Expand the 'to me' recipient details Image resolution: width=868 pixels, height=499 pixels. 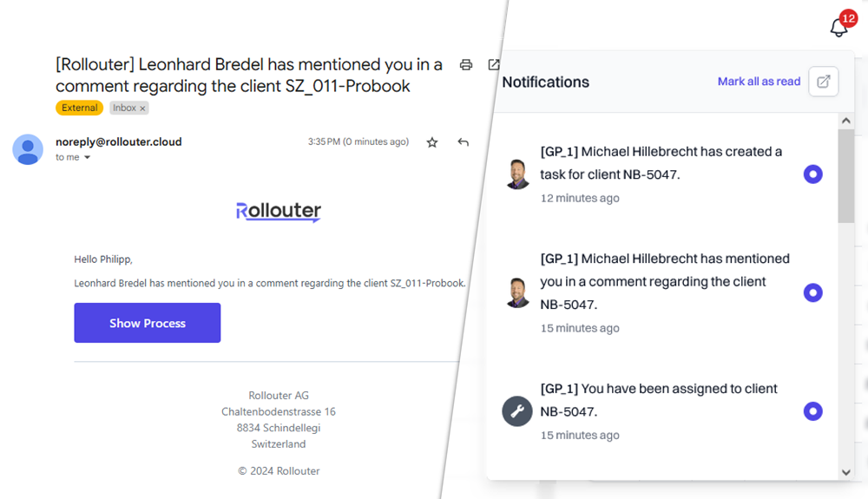87,158
